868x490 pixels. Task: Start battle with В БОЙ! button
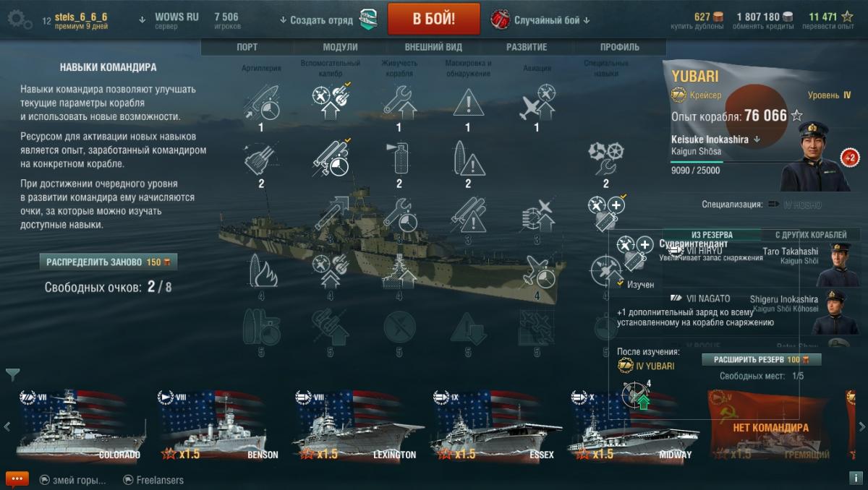(x=434, y=20)
